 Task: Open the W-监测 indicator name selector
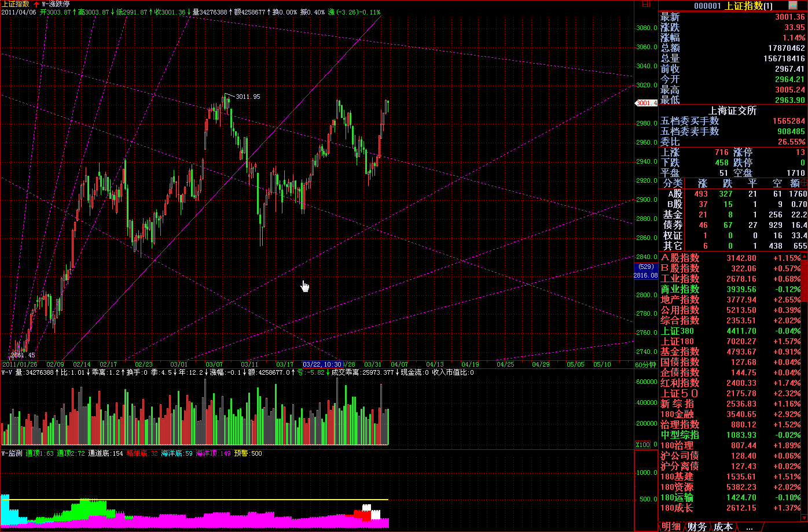(12, 453)
